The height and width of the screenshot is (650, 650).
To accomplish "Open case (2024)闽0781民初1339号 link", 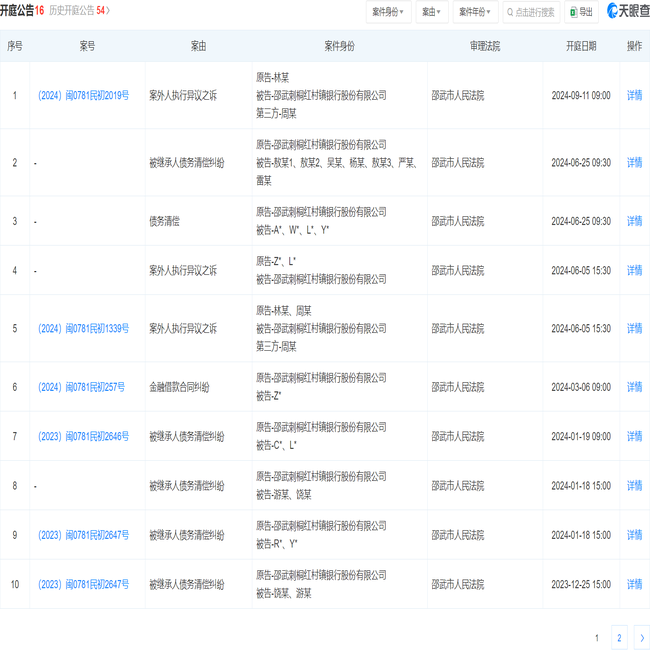I will 83,328.
